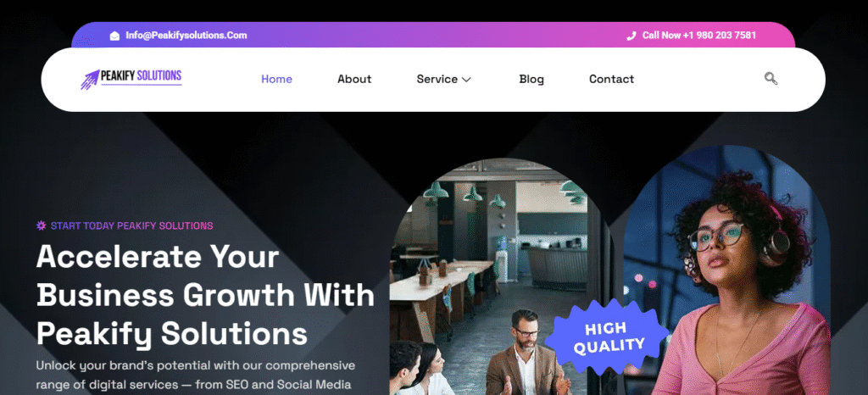Image resolution: width=868 pixels, height=395 pixels.
Task: Open the Service menu label
Action: tap(437, 79)
